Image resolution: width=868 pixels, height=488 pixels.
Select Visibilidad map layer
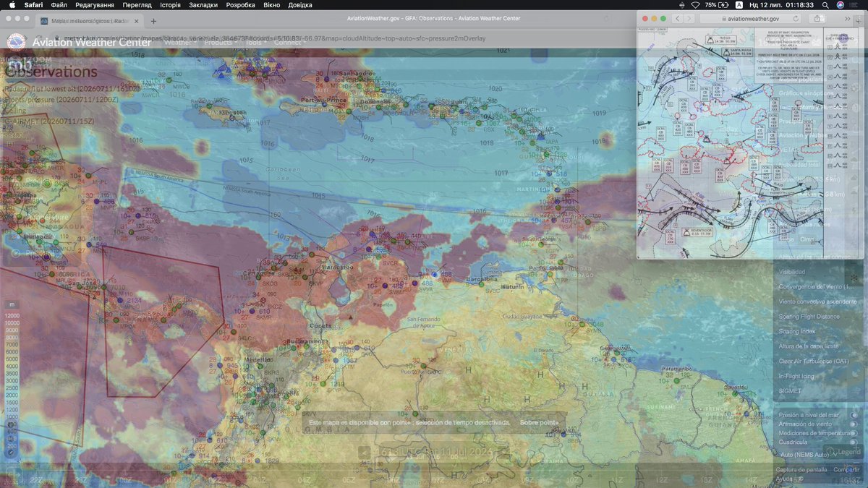pyautogui.click(x=793, y=271)
